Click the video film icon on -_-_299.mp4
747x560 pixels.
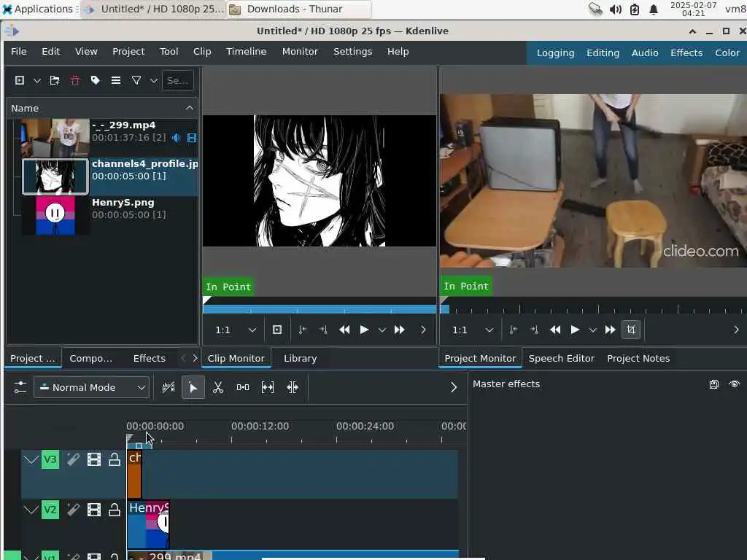(x=192, y=138)
